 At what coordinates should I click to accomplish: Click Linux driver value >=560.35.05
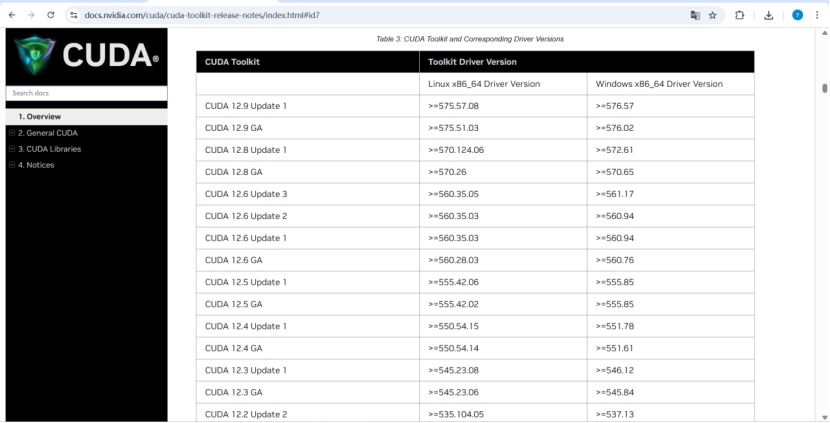click(453, 194)
